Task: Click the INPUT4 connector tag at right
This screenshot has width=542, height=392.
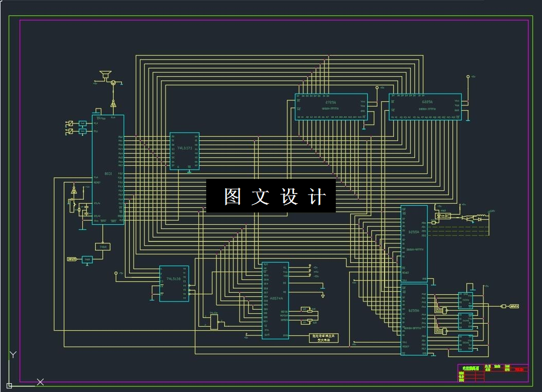Action: (x=514, y=306)
